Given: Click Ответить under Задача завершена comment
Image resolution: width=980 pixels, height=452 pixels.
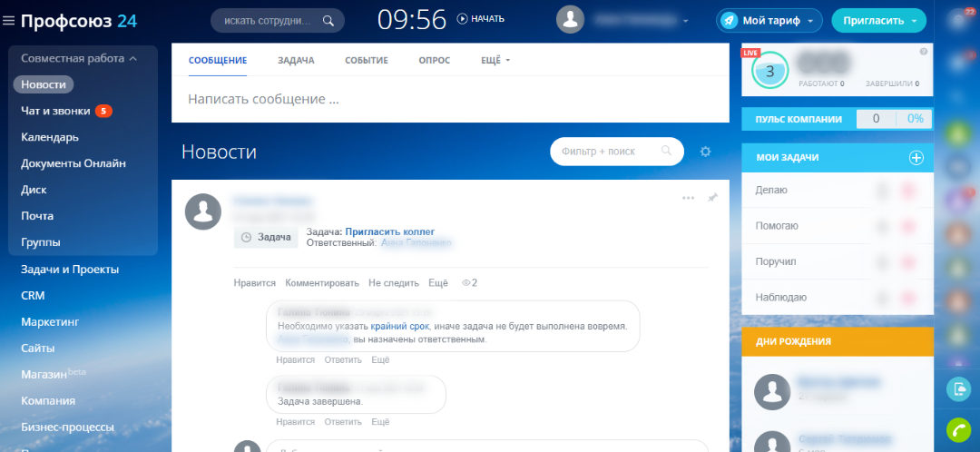Looking at the screenshot, I should click(x=343, y=421).
